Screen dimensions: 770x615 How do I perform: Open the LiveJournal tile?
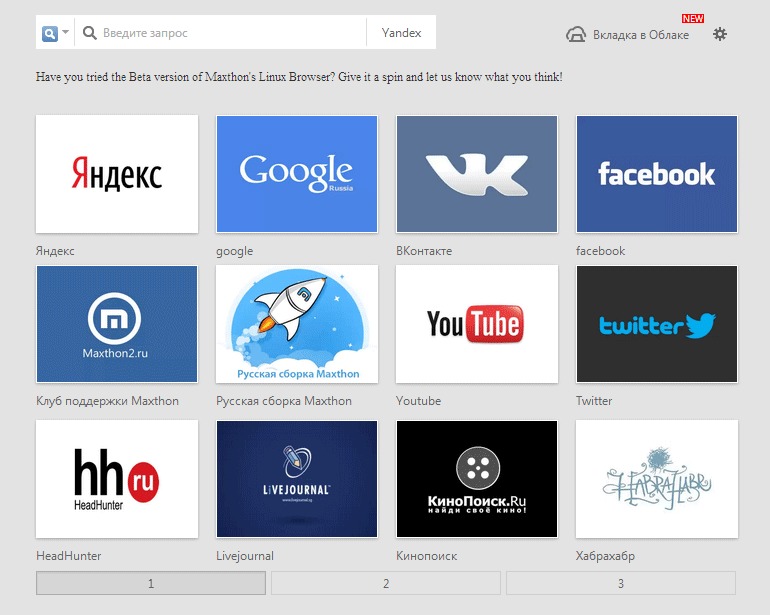pos(297,479)
